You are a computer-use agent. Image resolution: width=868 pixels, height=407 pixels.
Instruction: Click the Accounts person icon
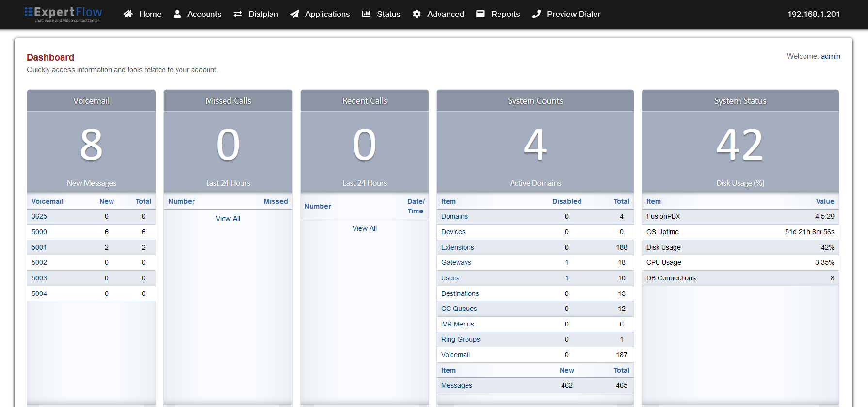pos(177,14)
